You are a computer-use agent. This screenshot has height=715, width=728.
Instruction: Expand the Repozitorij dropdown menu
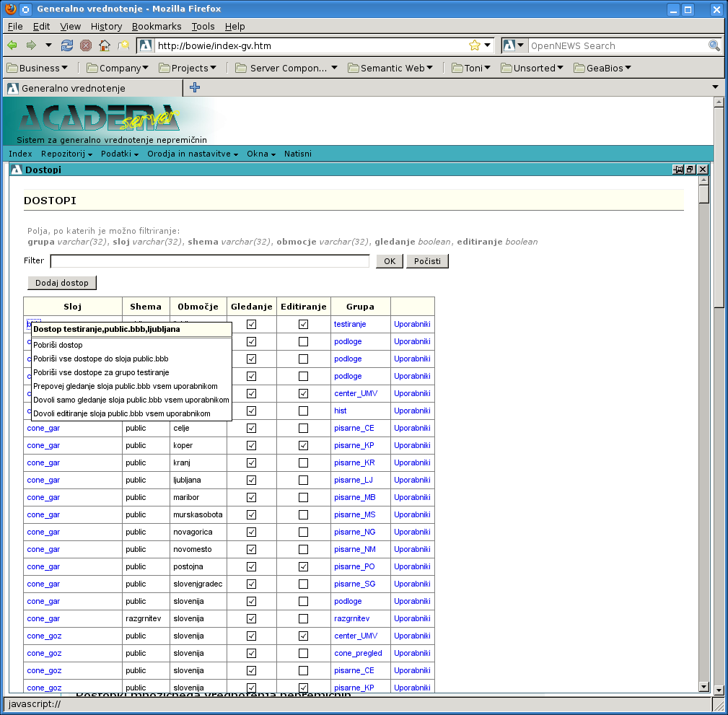(x=66, y=154)
